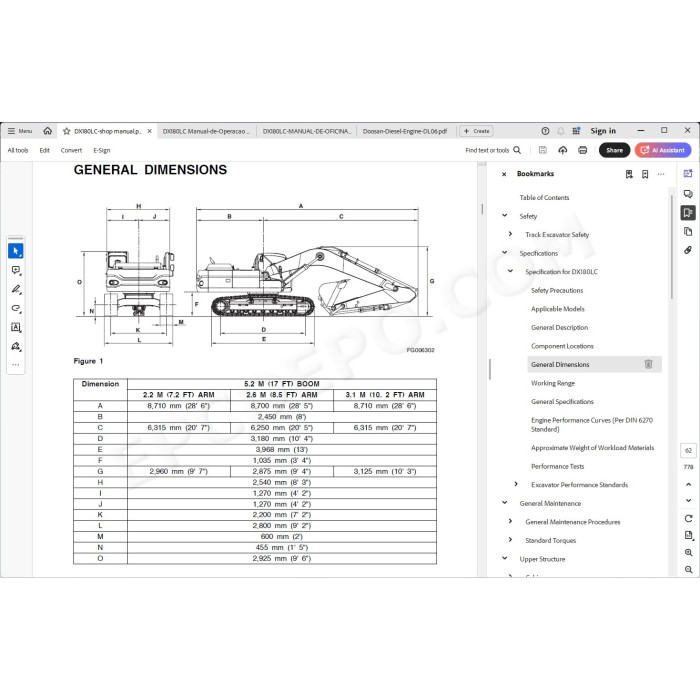Viewport: 700px width, 700px height.
Task: Choose the selection arrow tool
Action: click(16, 251)
